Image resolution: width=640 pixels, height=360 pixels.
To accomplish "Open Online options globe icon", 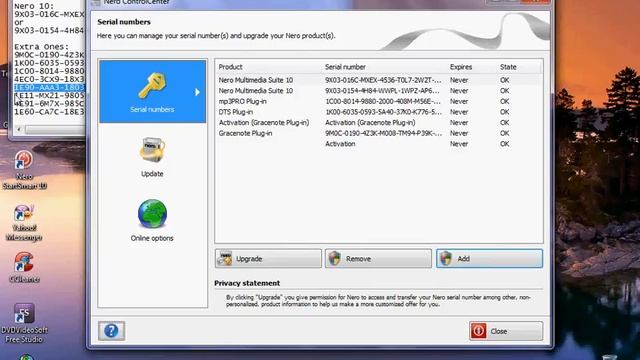I will tap(152, 214).
